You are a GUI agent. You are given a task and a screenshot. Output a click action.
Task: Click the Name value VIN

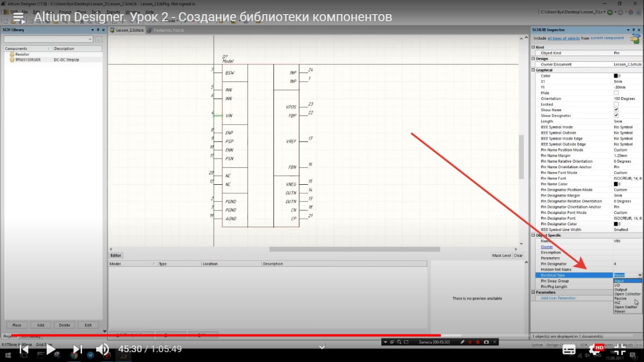pos(617,241)
